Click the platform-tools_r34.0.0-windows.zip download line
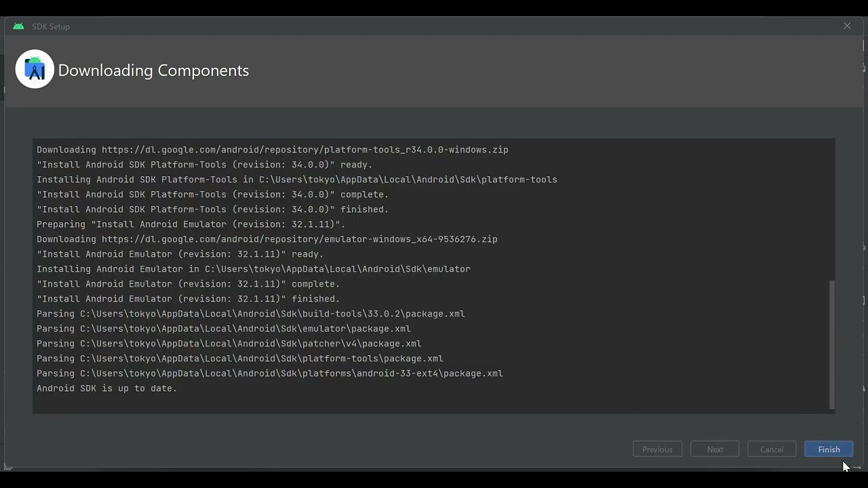The height and width of the screenshot is (488, 868). (272, 150)
